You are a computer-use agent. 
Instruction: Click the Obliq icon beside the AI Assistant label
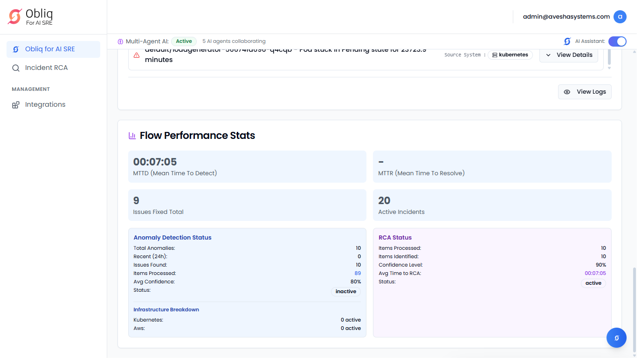[x=567, y=41]
